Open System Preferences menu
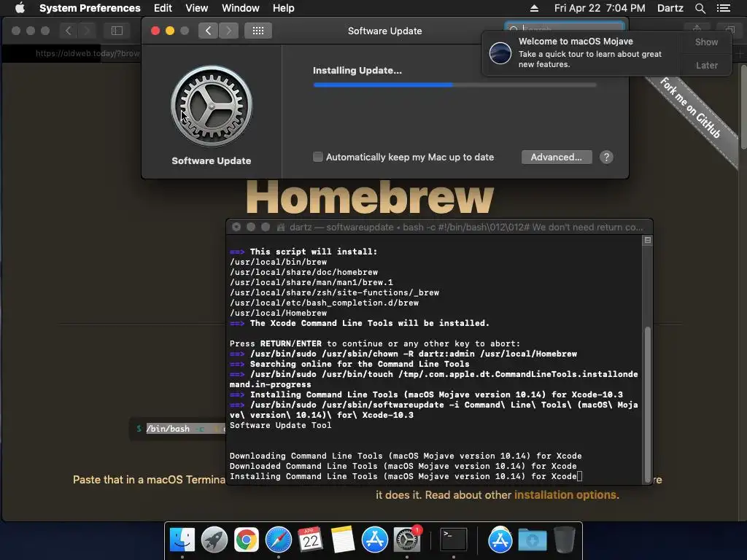Screen dimensions: 747x560 90,8
